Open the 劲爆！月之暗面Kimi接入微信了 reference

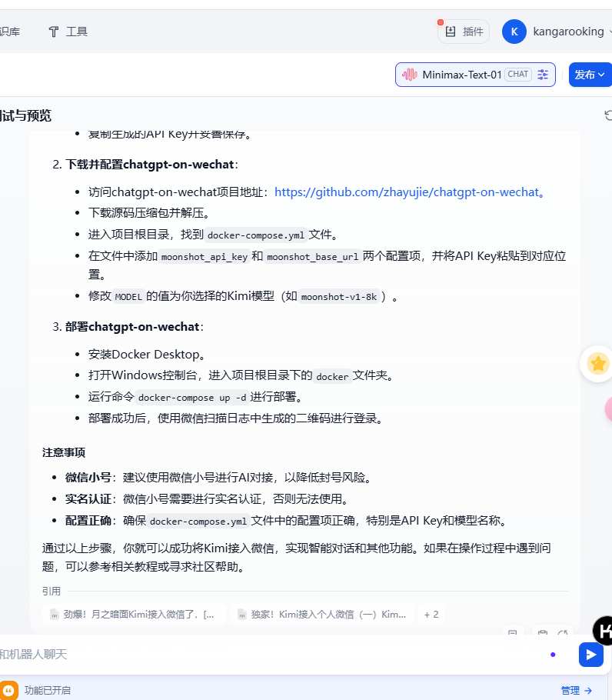coord(134,615)
